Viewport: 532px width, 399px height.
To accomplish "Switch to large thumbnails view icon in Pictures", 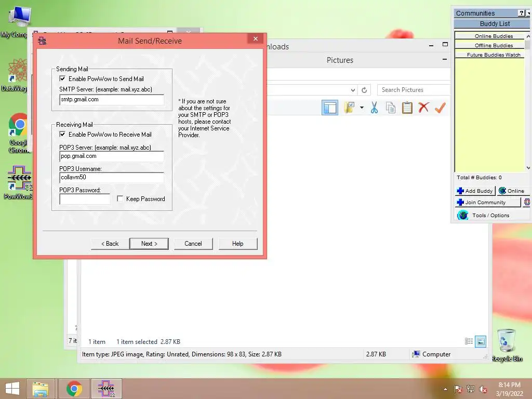I will click(481, 341).
